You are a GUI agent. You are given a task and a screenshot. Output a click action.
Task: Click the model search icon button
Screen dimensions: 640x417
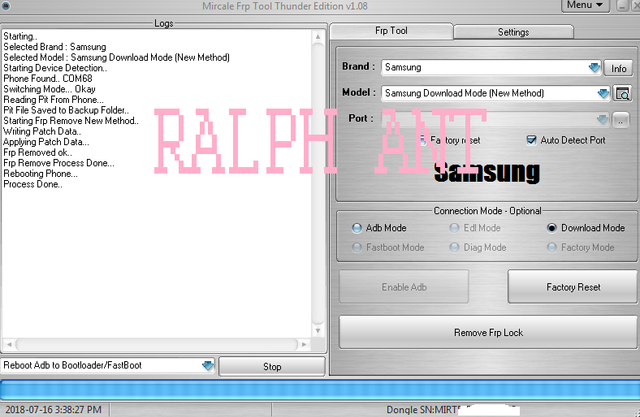(x=622, y=94)
